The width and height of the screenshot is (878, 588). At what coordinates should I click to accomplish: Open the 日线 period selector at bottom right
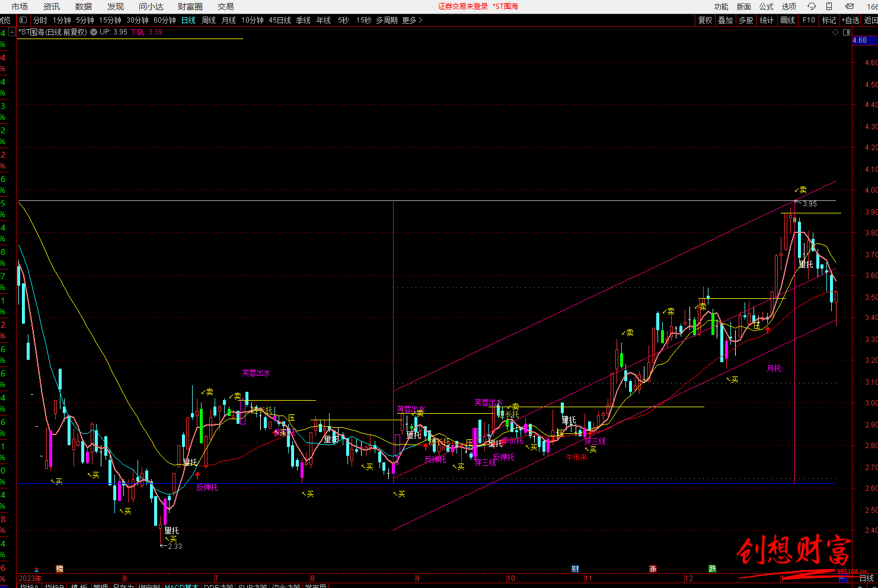[866, 578]
